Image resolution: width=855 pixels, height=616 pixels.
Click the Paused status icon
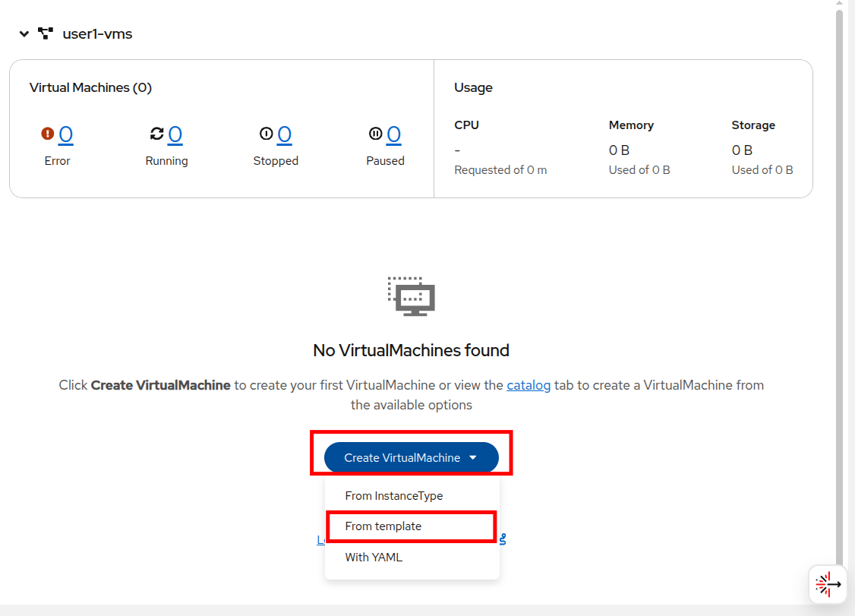coord(375,134)
